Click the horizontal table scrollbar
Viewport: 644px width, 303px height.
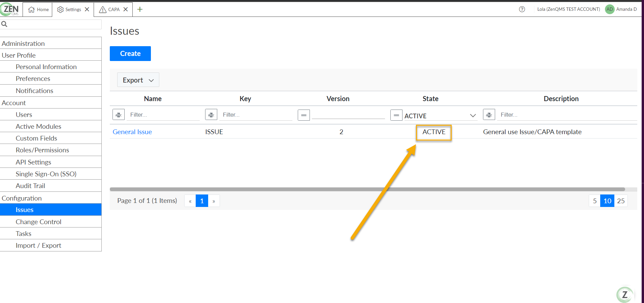pyautogui.click(x=367, y=189)
